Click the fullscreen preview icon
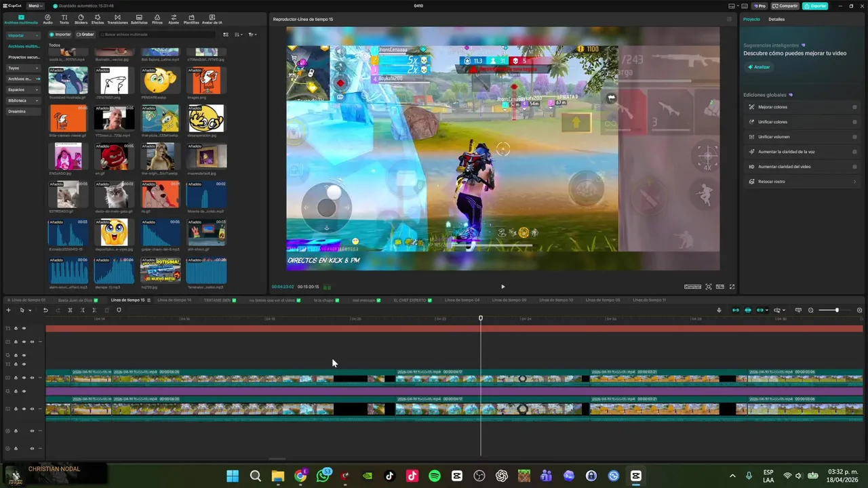868x488 pixels. click(732, 287)
